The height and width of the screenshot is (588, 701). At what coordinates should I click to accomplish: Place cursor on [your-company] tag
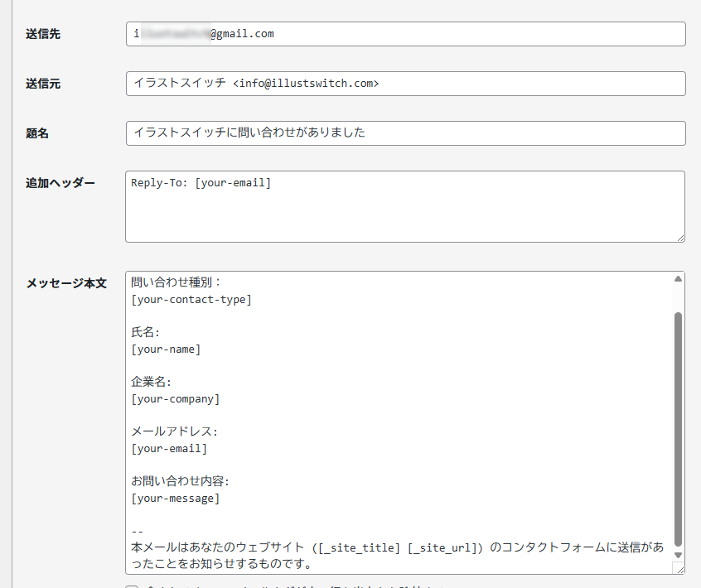point(176,399)
